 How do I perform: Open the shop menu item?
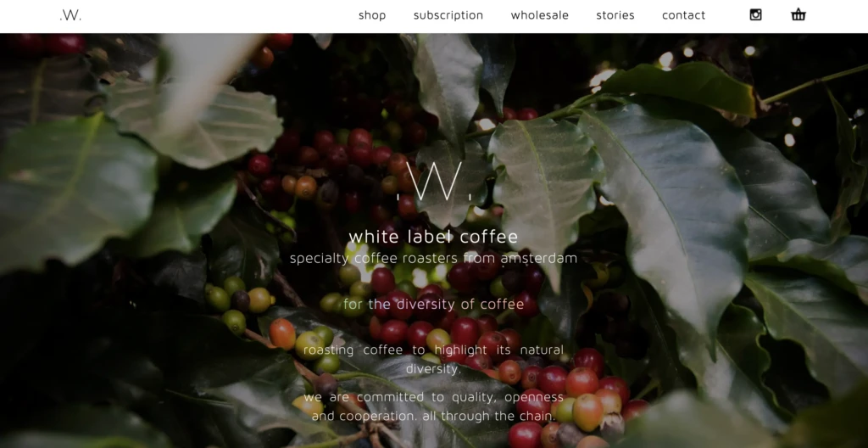372,15
